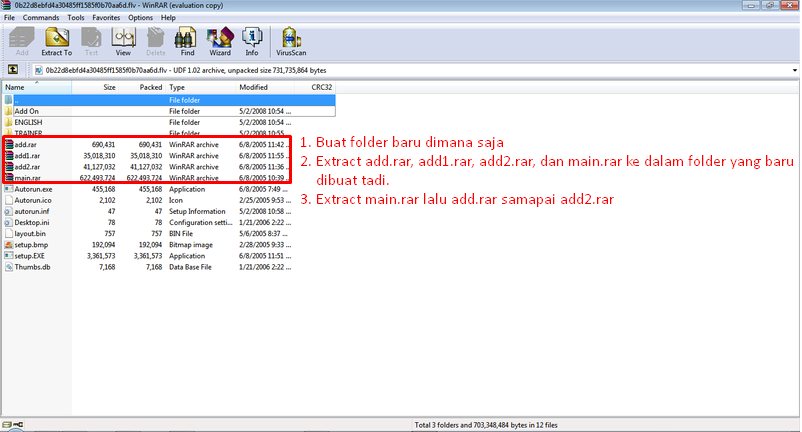Click the Delete toolbar icon
Screen dimensions: 802x432
click(155, 41)
